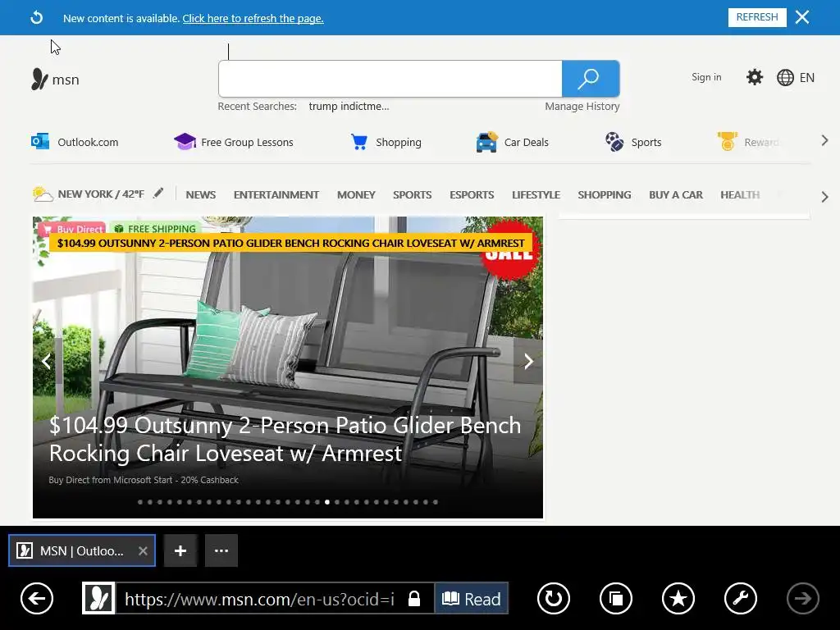This screenshot has height=630, width=840.
Task: Open a new tab with plus button
Action: click(x=180, y=550)
